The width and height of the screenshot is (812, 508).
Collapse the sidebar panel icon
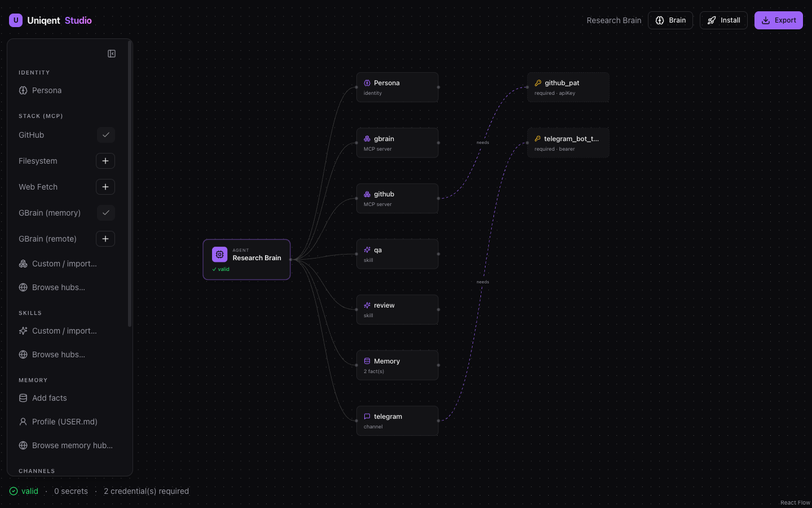(112, 54)
